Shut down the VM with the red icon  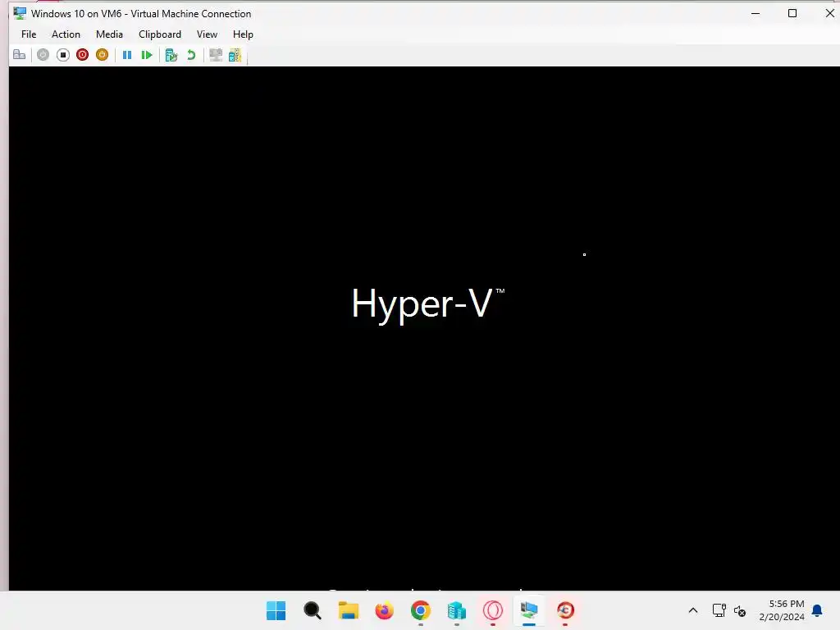(83, 55)
